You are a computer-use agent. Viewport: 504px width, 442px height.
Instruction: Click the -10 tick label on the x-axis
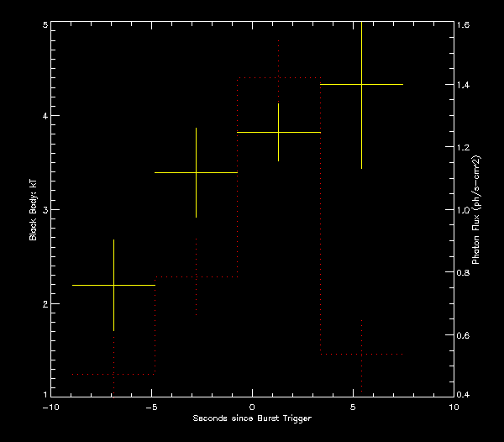click(x=50, y=407)
